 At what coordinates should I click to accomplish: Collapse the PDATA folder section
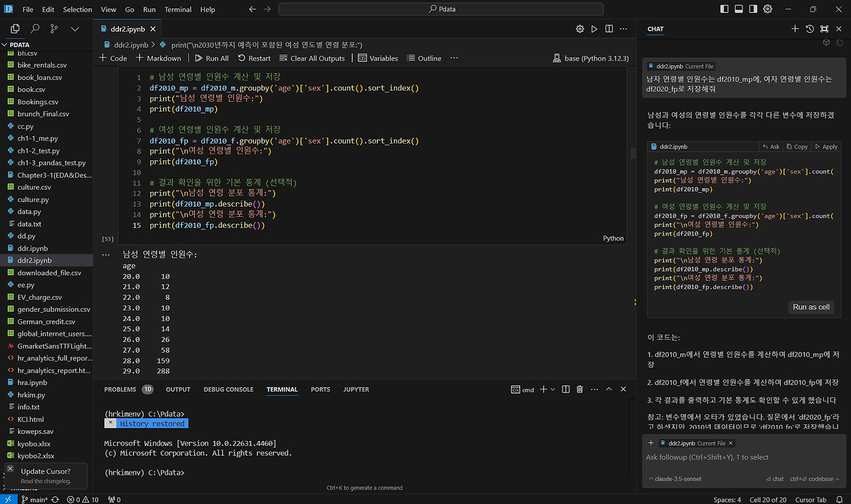pos(20,45)
